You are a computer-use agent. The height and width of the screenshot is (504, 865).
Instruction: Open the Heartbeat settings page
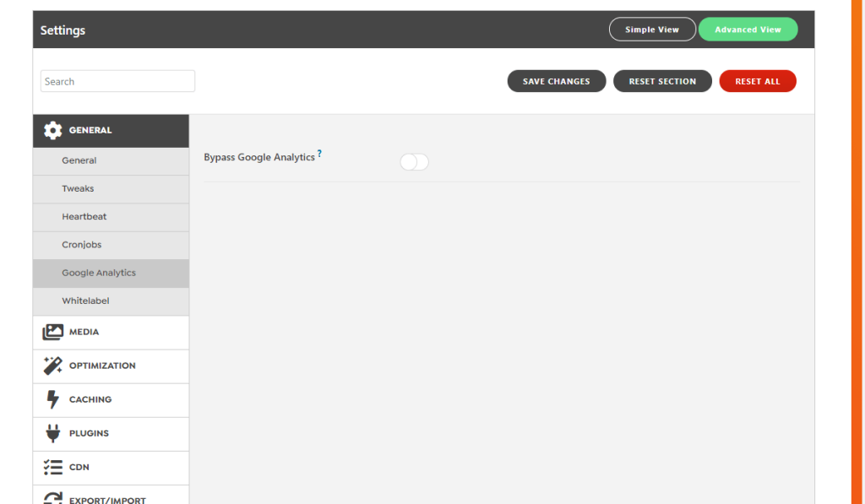point(111,217)
